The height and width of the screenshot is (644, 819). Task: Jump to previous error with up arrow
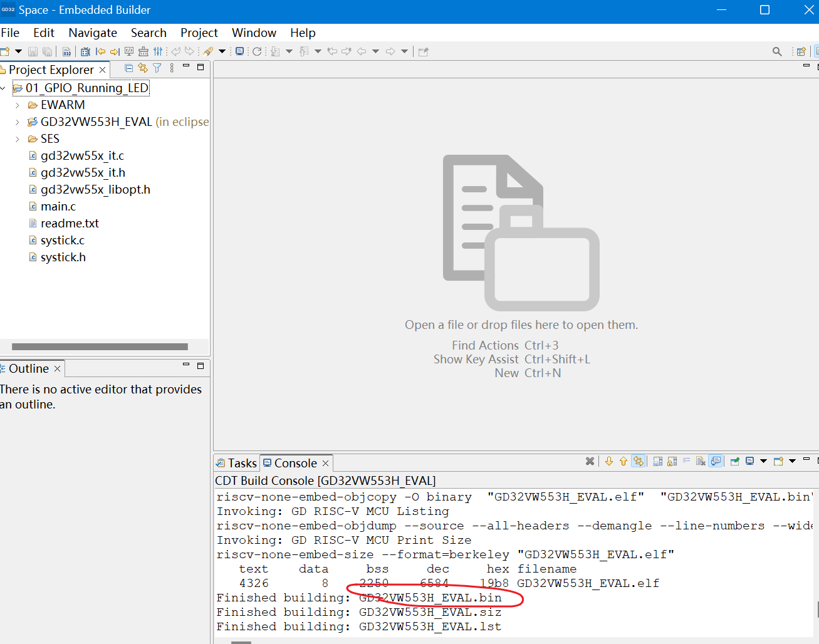click(x=623, y=462)
